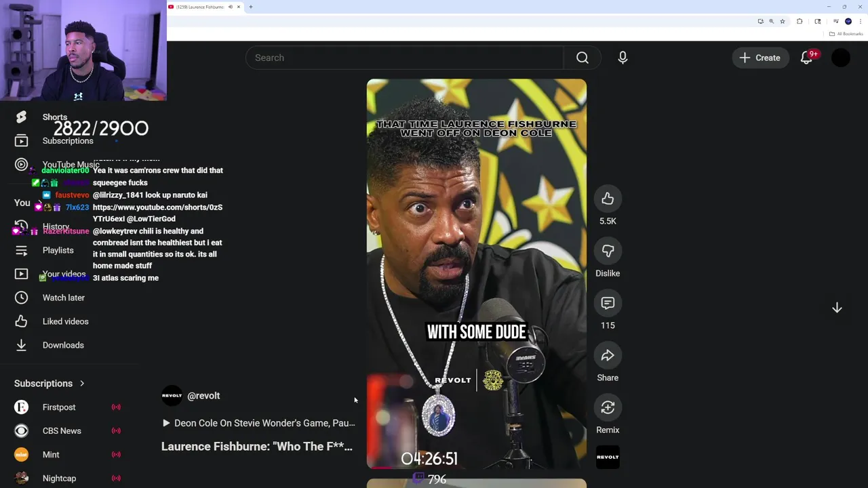
Task: Click the webcam overlay of the streamer
Action: click(x=83, y=50)
